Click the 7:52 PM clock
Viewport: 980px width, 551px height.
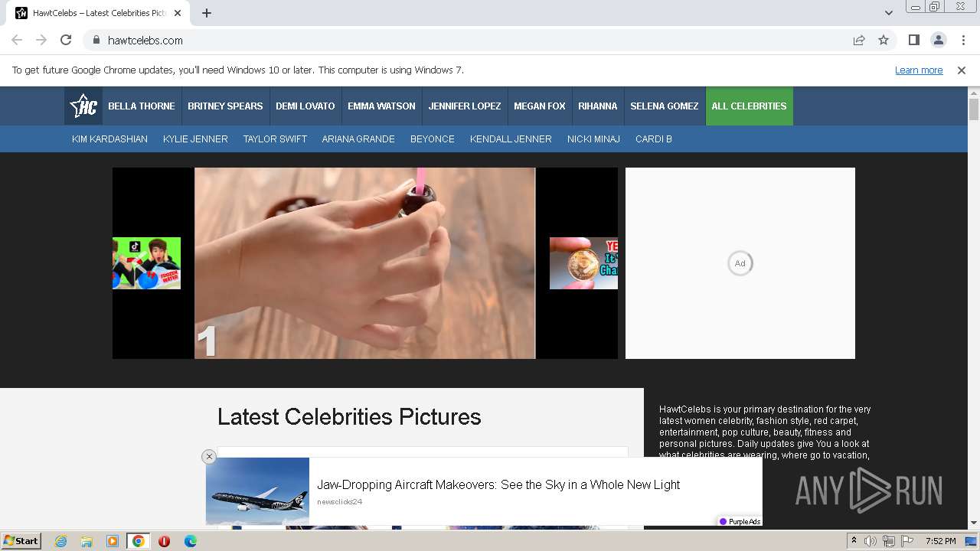(x=940, y=541)
